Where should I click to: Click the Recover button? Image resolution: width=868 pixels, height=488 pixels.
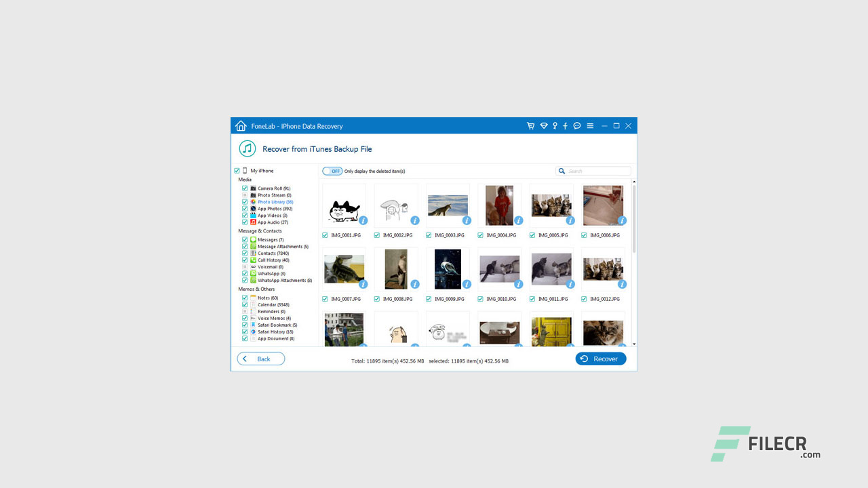[x=601, y=359]
